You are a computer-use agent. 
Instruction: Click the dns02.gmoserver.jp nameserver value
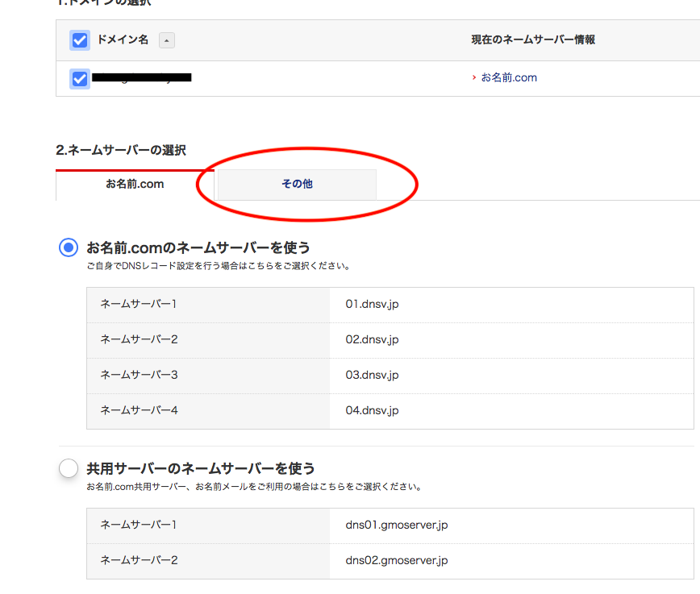click(397, 560)
